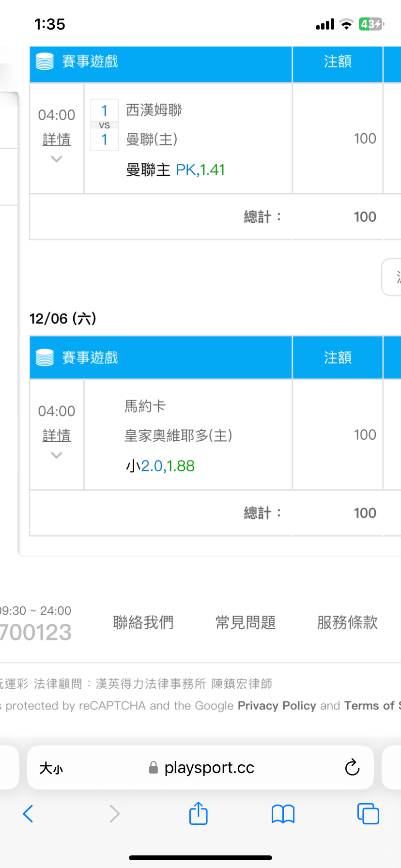The height and width of the screenshot is (868, 401).
Task: Tap the Safari back arrow
Action: tap(28, 814)
